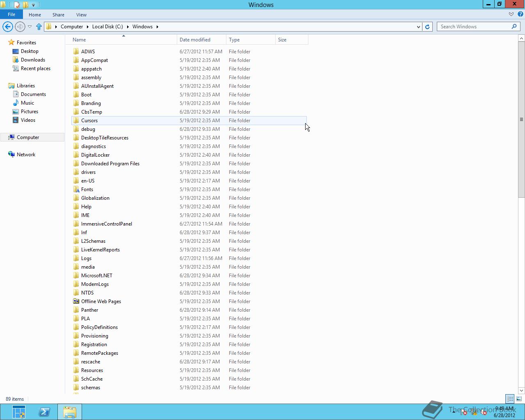Open Documents library in sidebar
525x420 pixels.
33,94
